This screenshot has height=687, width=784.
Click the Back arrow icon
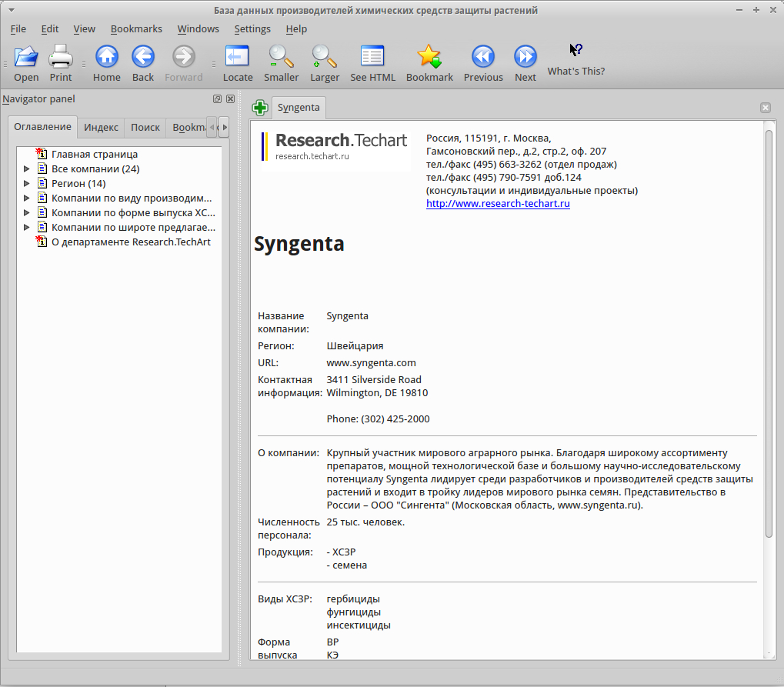pos(143,56)
